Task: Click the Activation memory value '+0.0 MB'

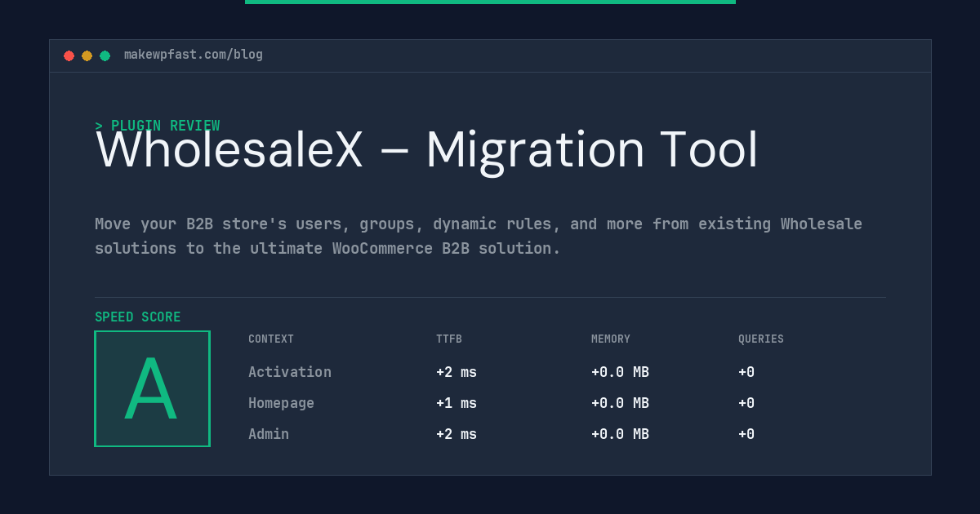Action: pos(620,372)
